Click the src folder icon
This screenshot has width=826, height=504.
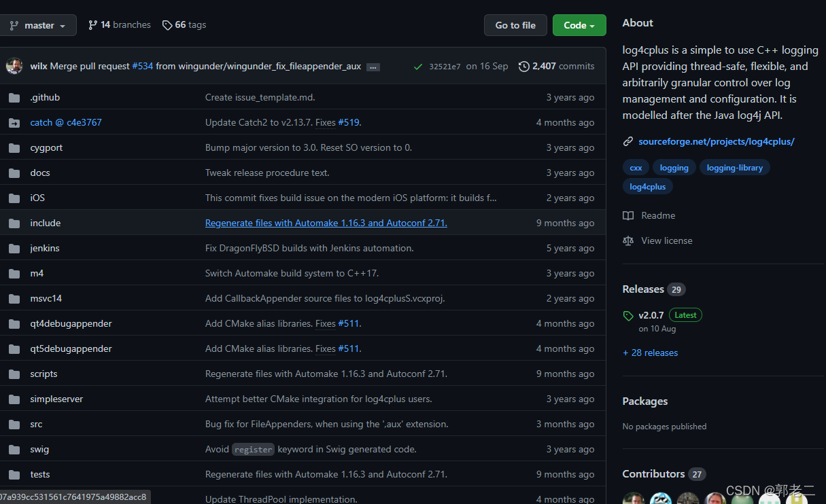[x=14, y=425]
